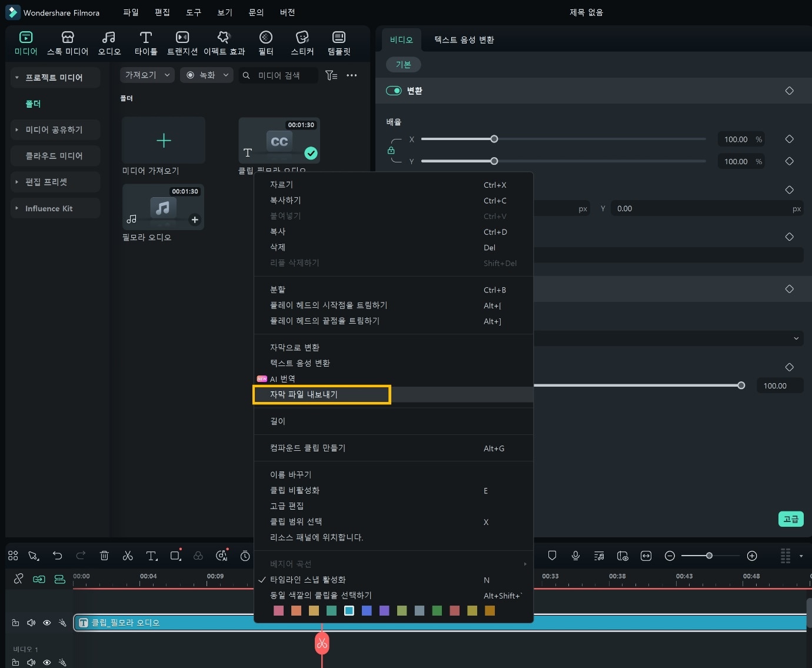Screen dimensions: 812x668
Task: Click the 미디어 검색 search field
Action: [279, 75]
